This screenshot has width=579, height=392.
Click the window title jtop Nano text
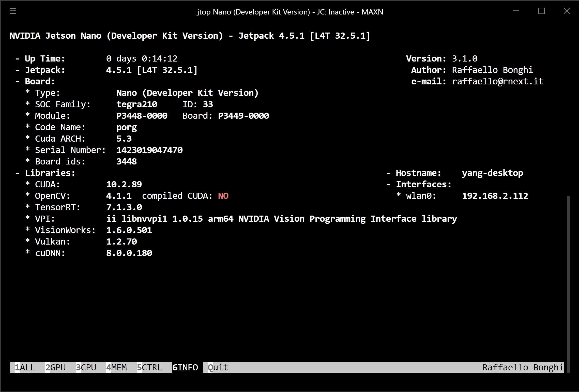click(x=290, y=12)
